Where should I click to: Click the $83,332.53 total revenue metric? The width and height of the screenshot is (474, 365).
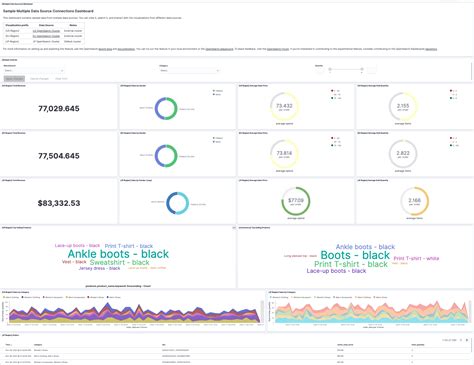coord(59,203)
